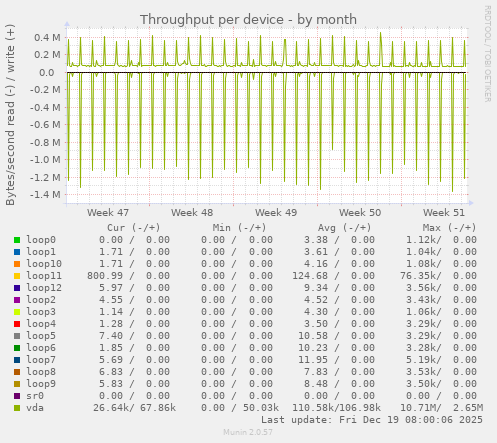Click the 'Max (-/+)' column header
This screenshot has height=443, width=497.
pyautogui.click(x=449, y=228)
